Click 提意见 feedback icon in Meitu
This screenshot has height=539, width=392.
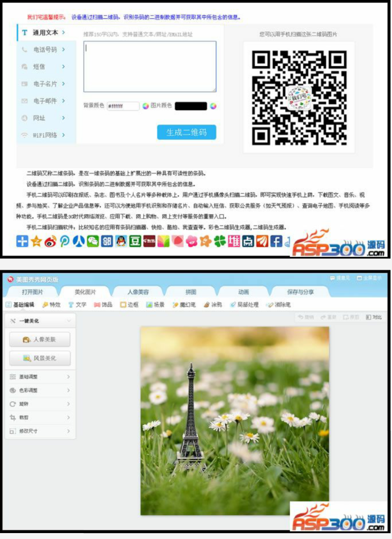coord(340,278)
